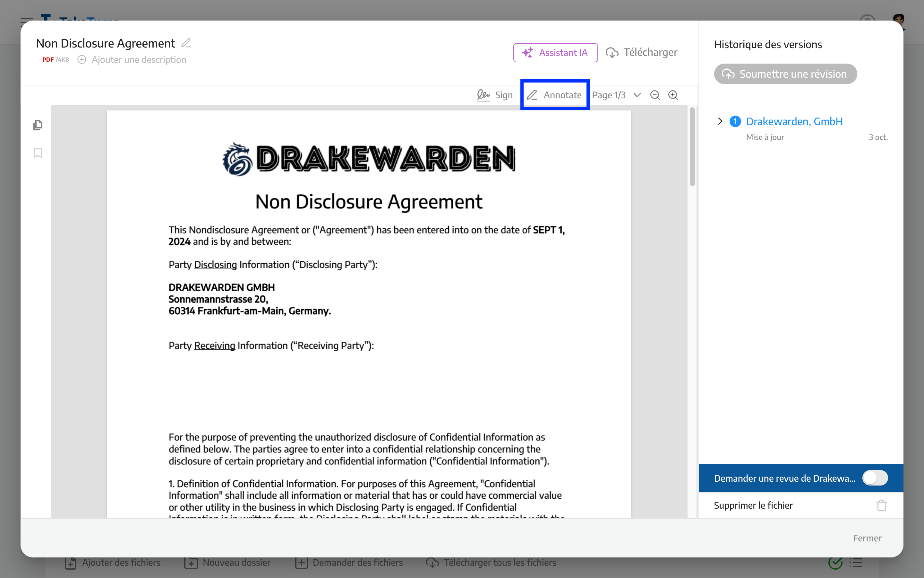Image resolution: width=924 pixels, height=578 pixels.
Task: Open the bookmarks sidebar icon
Action: 38,153
